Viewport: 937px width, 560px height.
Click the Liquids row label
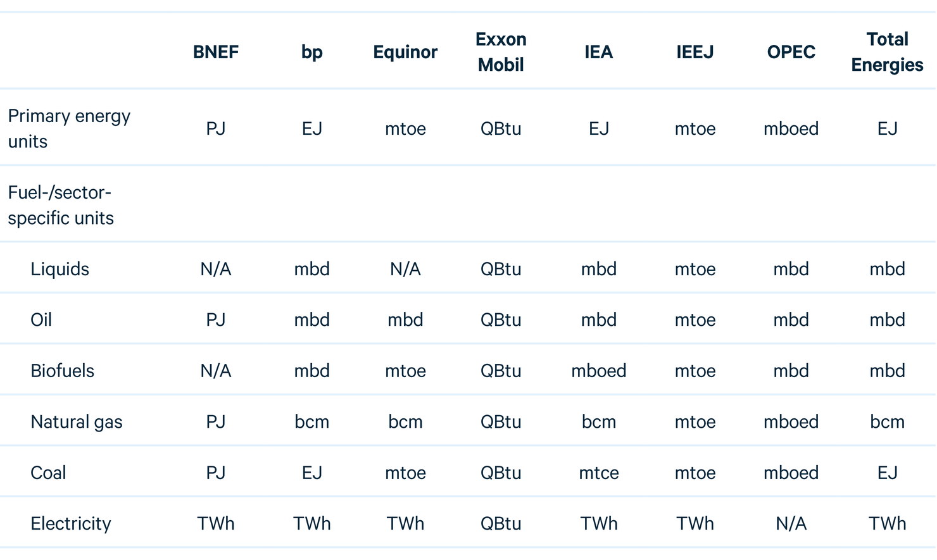pos(60,269)
